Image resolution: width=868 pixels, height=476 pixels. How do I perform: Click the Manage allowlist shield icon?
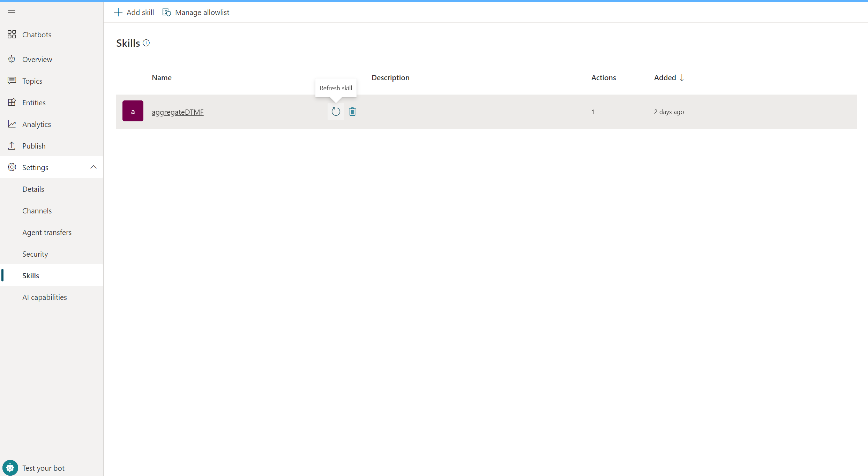[x=167, y=13]
